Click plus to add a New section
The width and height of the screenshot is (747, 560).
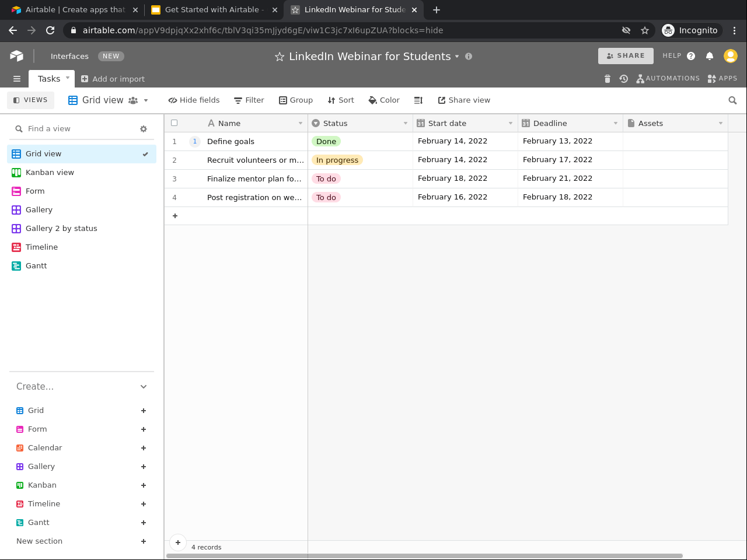(144, 541)
